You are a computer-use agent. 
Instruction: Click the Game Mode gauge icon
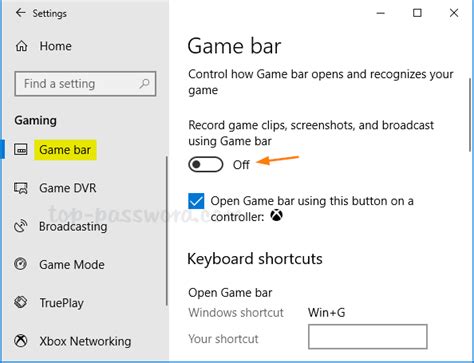pos(21,264)
